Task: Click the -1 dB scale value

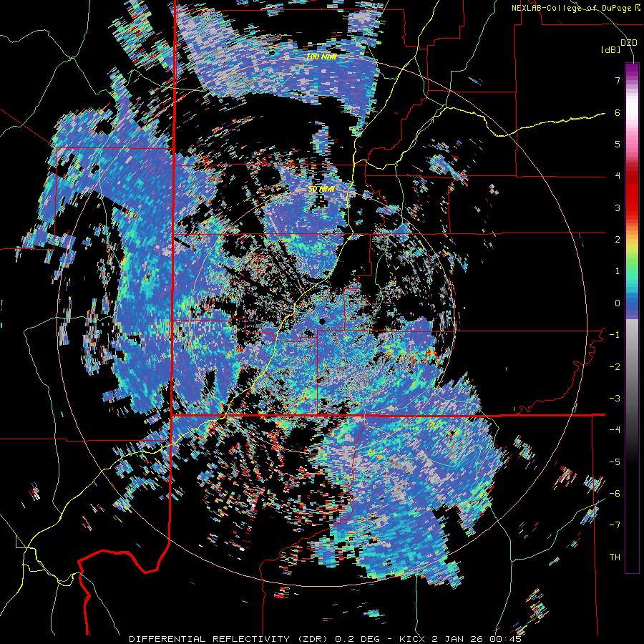Action: [615, 335]
